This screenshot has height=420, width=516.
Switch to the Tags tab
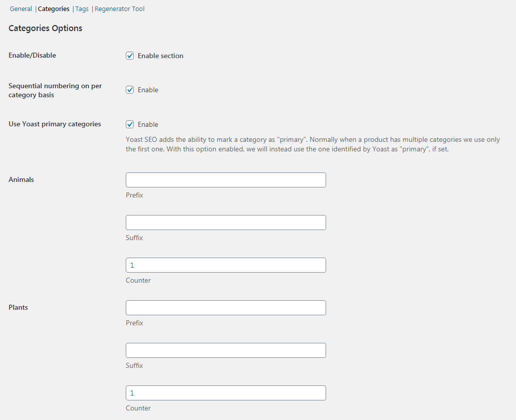(x=82, y=9)
